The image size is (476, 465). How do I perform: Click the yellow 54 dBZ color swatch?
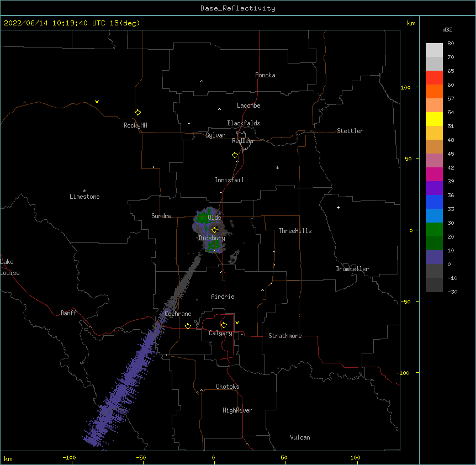[x=434, y=119]
